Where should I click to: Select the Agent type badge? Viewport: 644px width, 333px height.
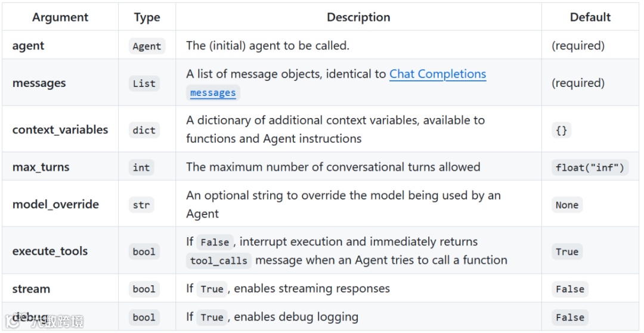click(147, 46)
